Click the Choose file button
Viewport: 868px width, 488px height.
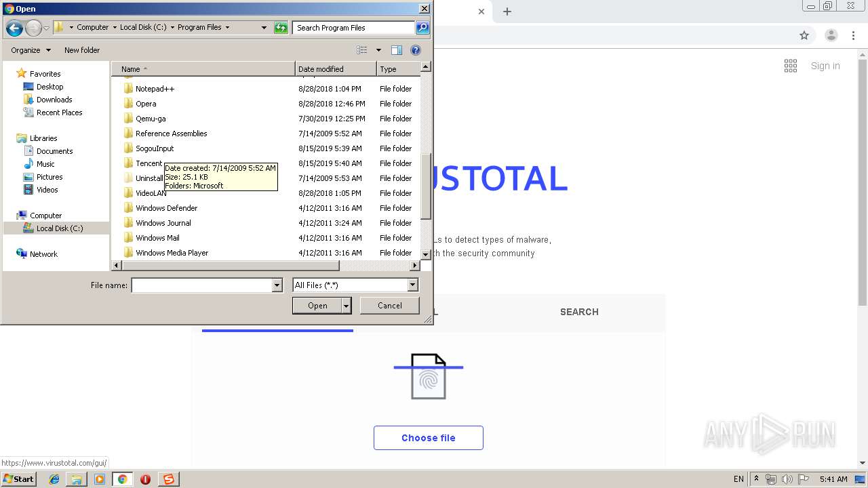click(429, 438)
